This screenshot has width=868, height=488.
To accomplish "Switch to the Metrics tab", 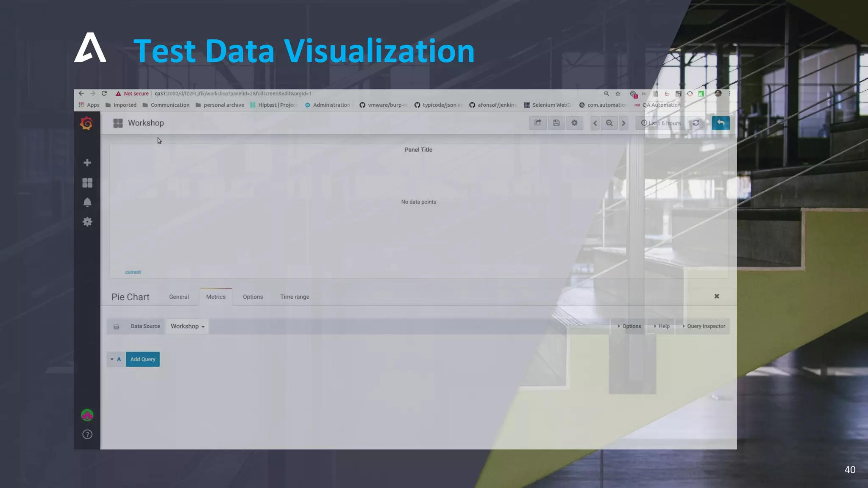I will coord(216,297).
